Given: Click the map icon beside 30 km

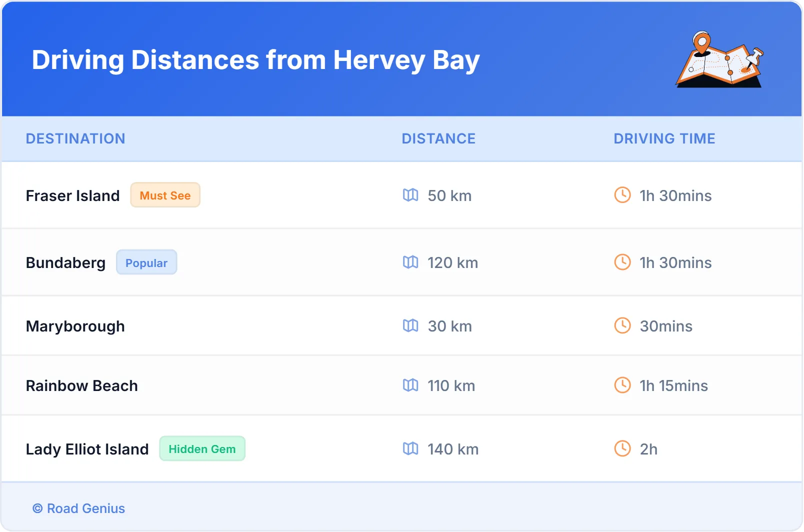Looking at the screenshot, I should coord(410,325).
